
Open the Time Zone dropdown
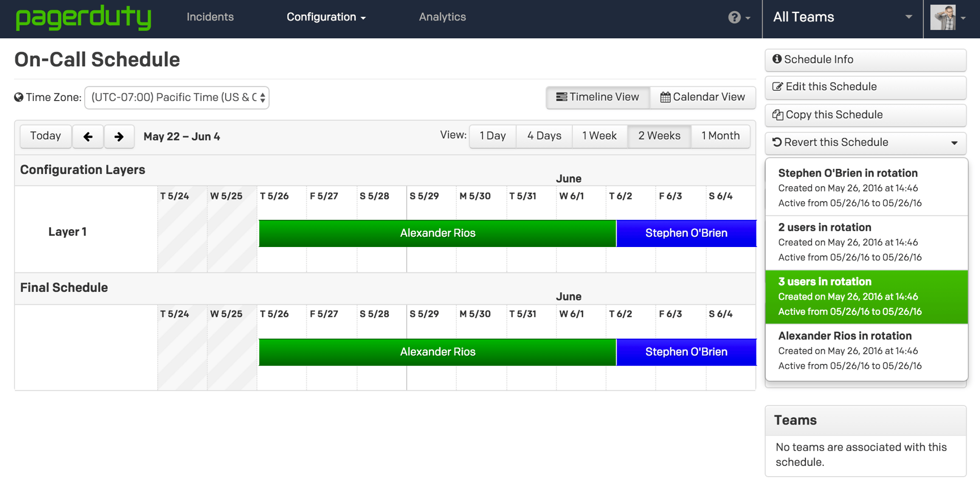point(177,98)
